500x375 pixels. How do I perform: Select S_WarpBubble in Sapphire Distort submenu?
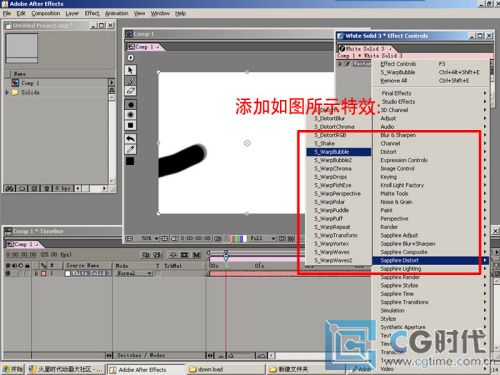click(x=338, y=152)
